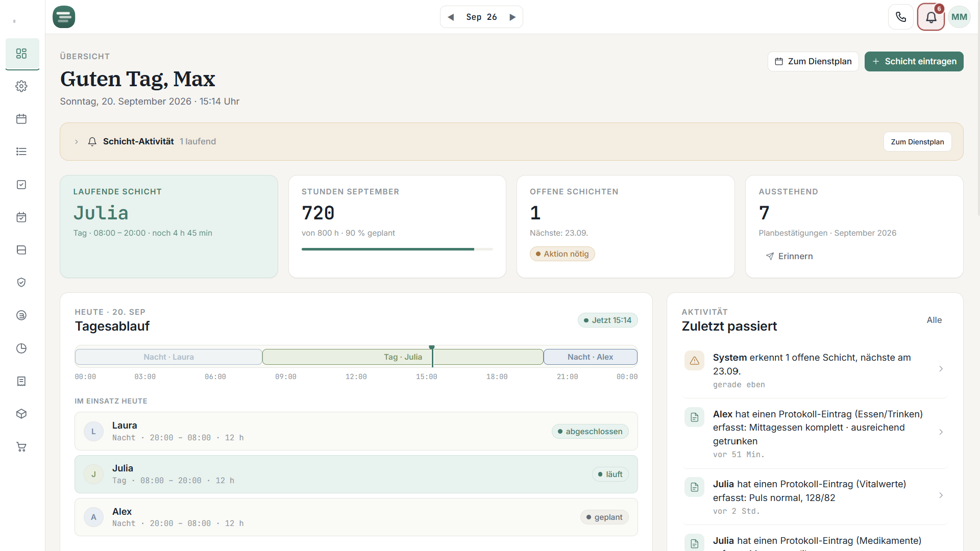The width and height of the screenshot is (980, 551).
Task: Click the Stunden September progress bar
Action: click(397, 249)
